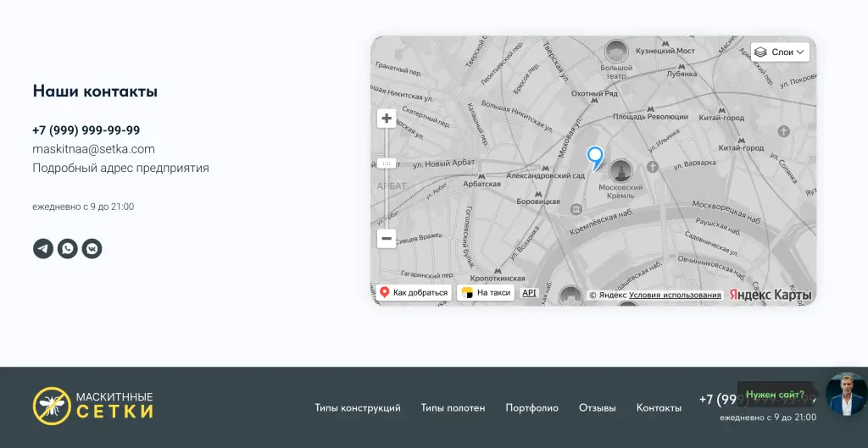
Task: Click the Боровицкая metro station marker
Action: [x=538, y=194]
